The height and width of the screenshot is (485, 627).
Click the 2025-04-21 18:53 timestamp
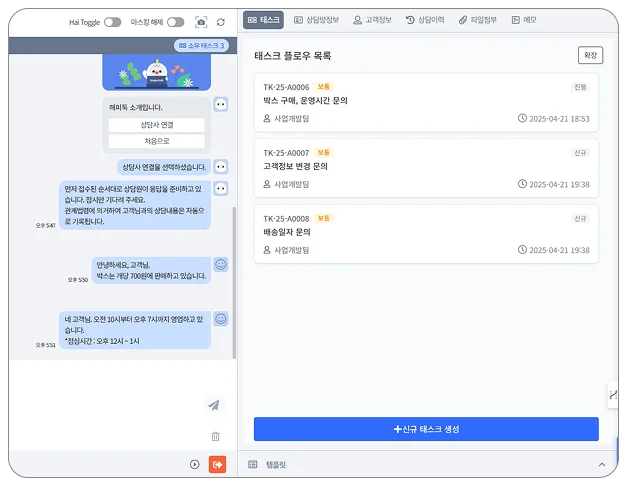coord(559,119)
